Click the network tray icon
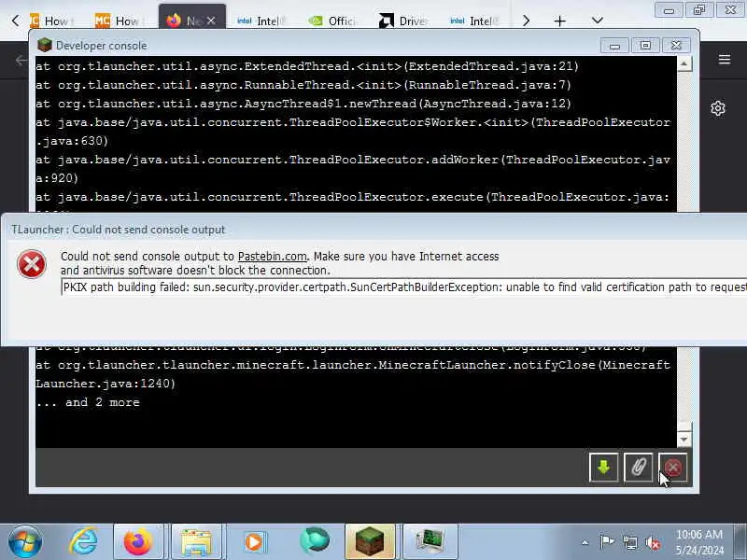 (630, 542)
